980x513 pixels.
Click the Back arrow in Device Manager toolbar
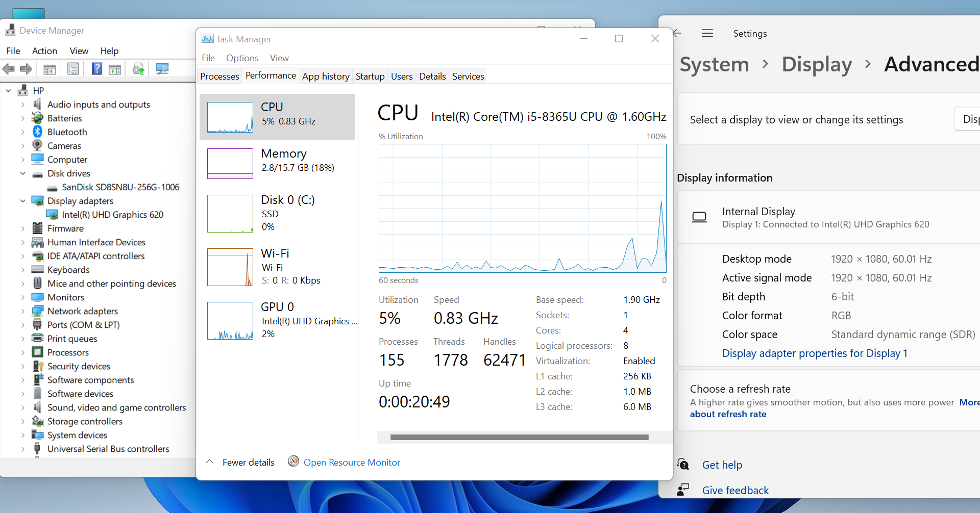[x=9, y=69]
